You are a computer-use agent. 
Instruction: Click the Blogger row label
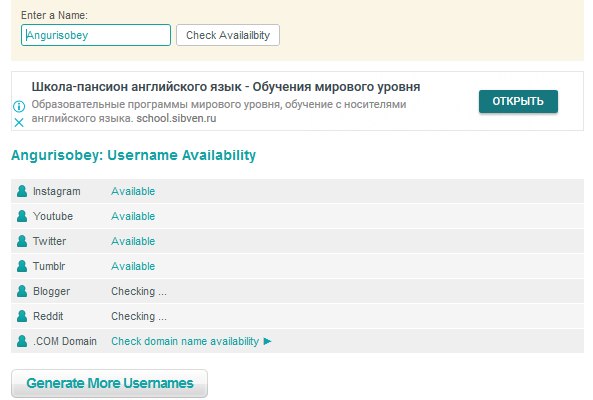[51, 291]
